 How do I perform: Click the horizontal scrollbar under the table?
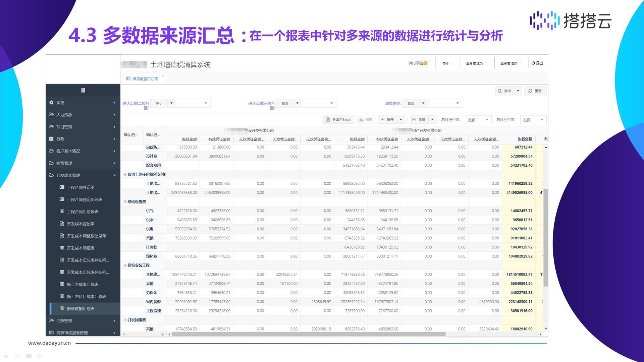pyautogui.click(x=309, y=334)
